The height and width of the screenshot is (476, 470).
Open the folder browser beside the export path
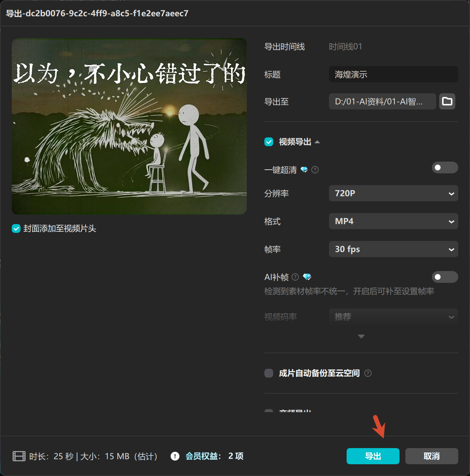447,101
